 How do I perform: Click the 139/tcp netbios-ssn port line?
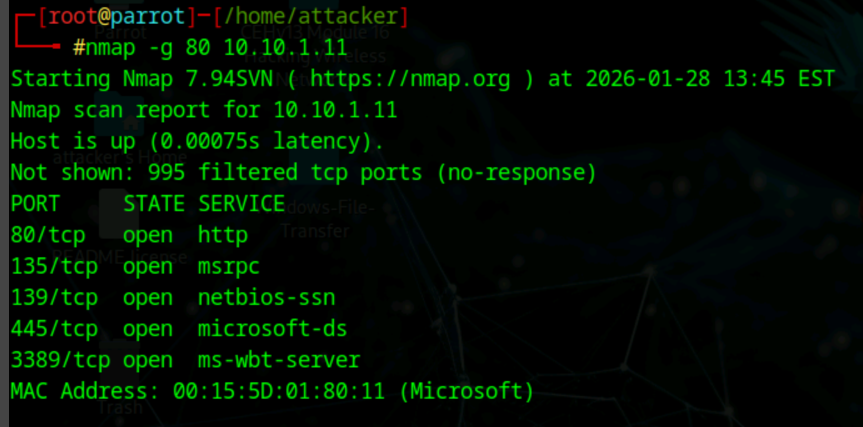[x=172, y=298]
